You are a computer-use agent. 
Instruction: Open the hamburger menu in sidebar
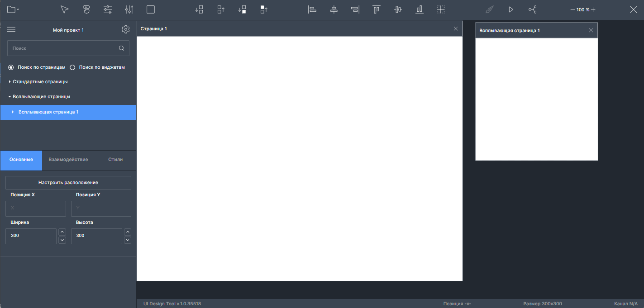click(11, 30)
